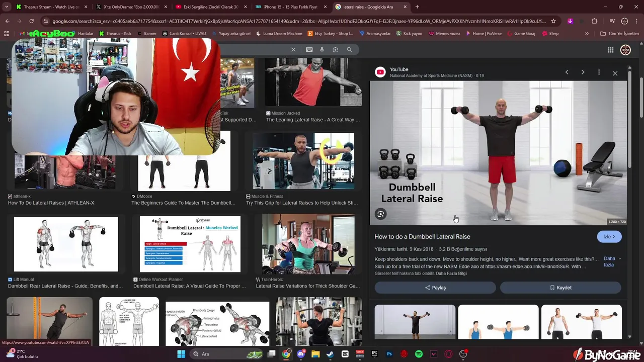Click the magnifier search button
644x362 pixels.
click(349, 49)
